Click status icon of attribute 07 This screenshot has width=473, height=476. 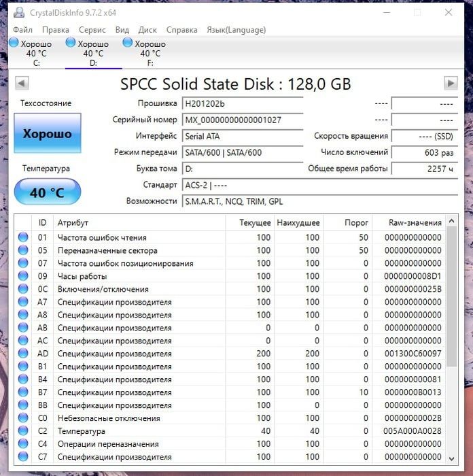23,263
